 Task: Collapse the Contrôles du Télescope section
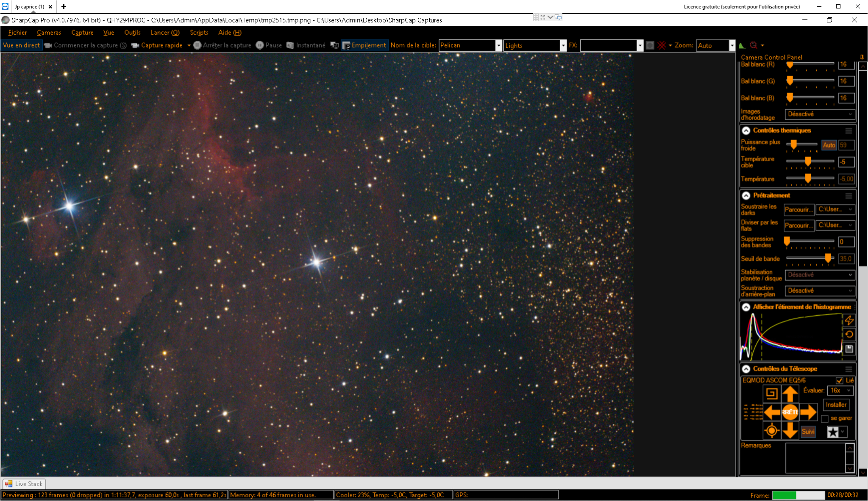(x=746, y=369)
